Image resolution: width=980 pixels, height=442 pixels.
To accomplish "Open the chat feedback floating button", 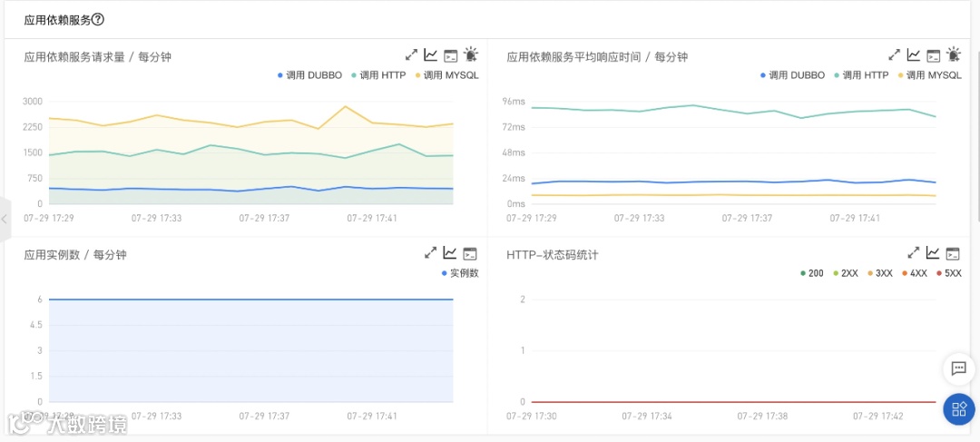I will coord(958,368).
